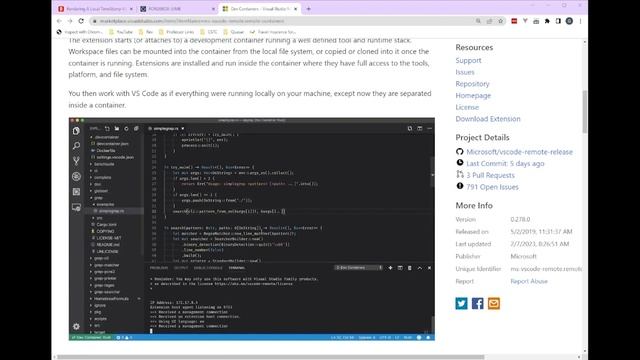This screenshot has width=640, height=360.
Task: Open the puzzle-piece Extensions menu
Action: (547, 21)
